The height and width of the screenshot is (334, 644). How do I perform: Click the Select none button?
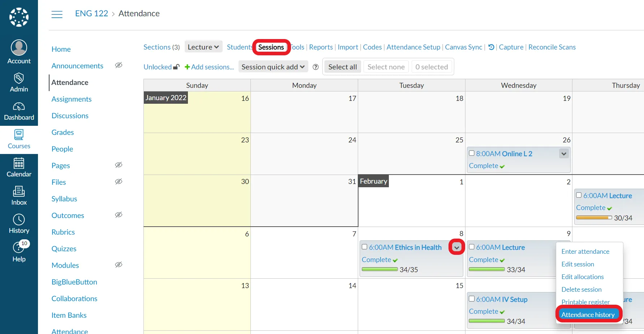point(386,67)
